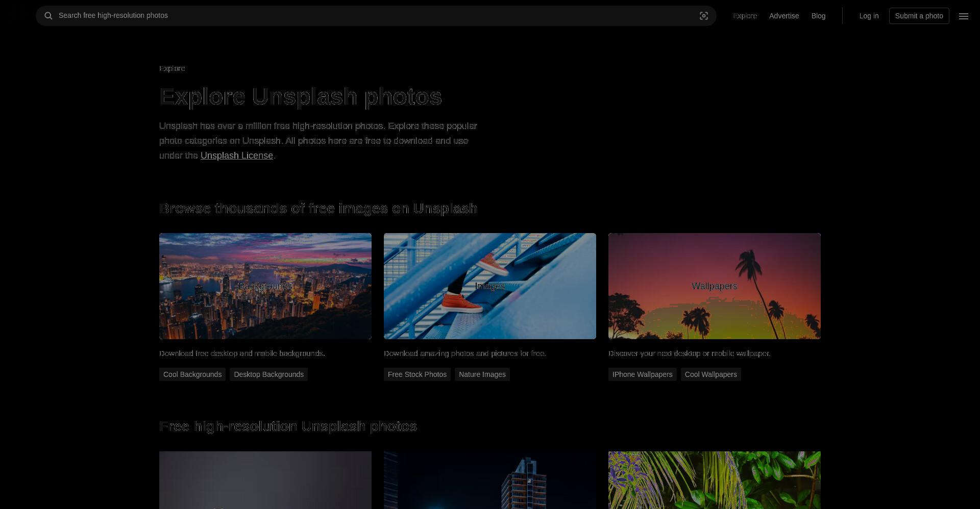The image size is (980, 509).
Task: Open the Images category thumbnail
Action: point(490,286)
